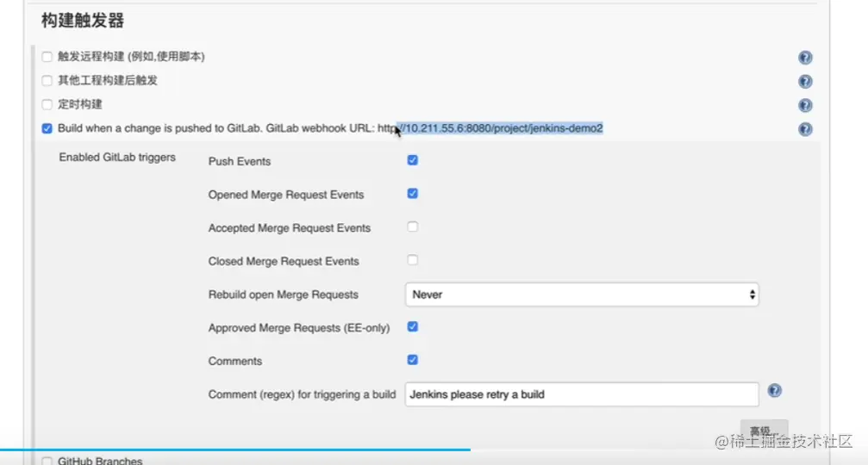Click the Push Events label
Viewport: 868px width, 465px height.
click(239, 161)
